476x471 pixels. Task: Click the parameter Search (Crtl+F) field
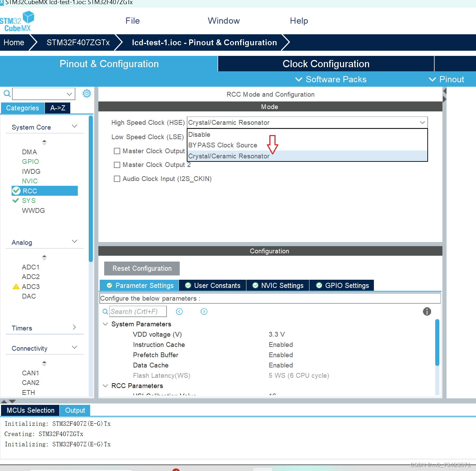pos(138,311)
